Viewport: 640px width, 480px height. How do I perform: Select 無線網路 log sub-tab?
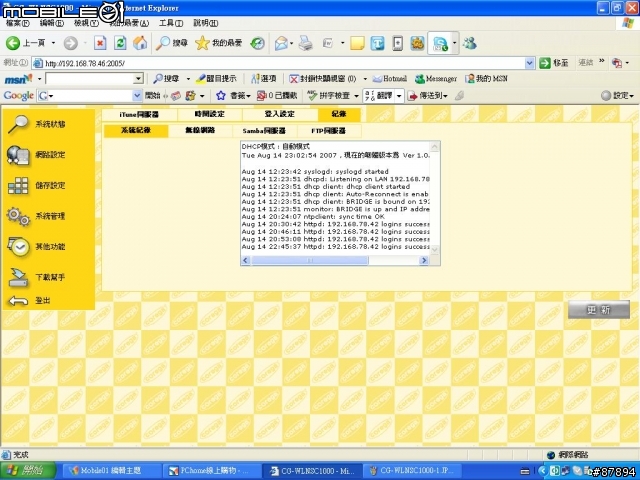pyautogui.click(x=200, y=131)
